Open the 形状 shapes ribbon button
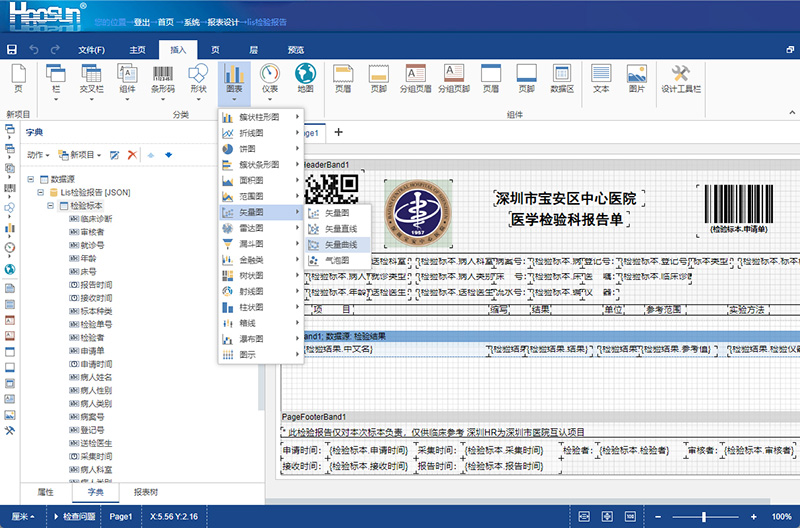 198,82
